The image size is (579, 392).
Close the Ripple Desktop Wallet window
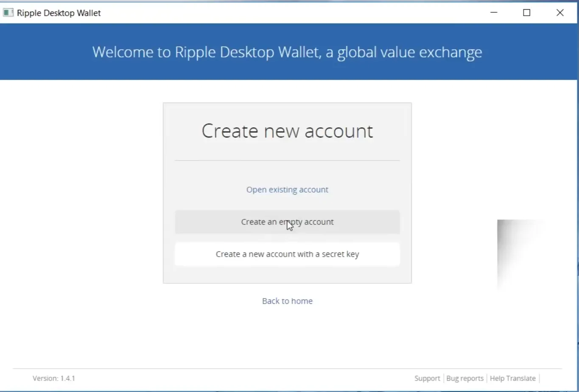pos(560,13)
